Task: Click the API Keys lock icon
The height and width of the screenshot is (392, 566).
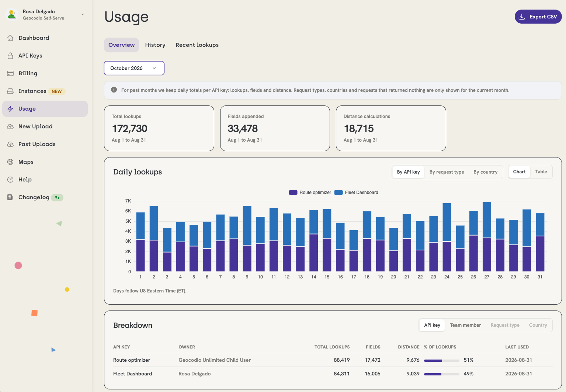Action: pyautogui.click(x=10, y=56)
